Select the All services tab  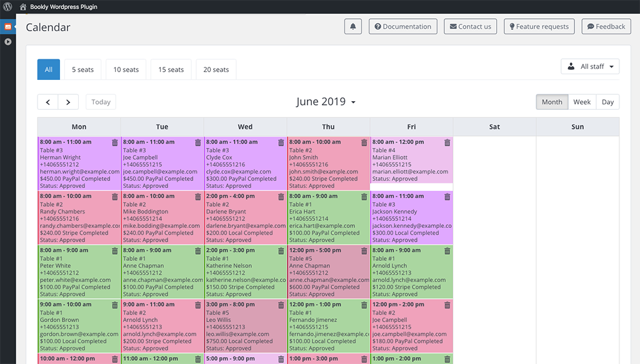[49, 69]
